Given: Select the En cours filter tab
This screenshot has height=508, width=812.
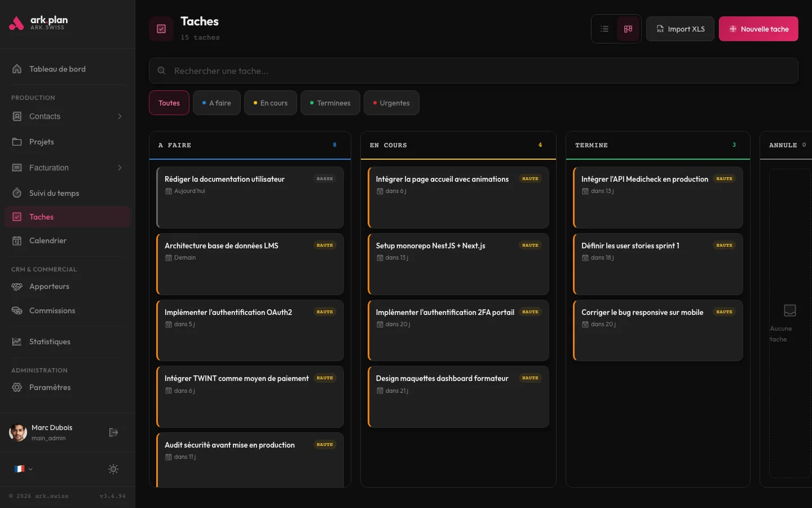Looking at the screenshot, I should (270, 103).
